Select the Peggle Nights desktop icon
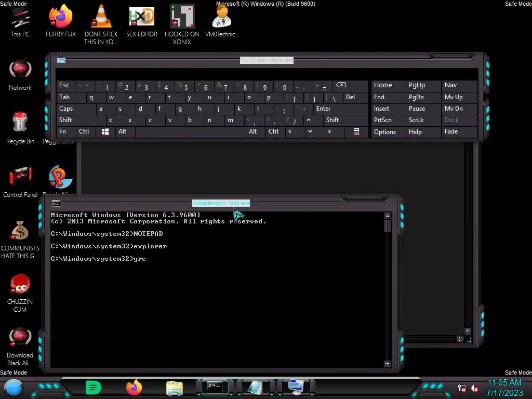 [60, 180]
